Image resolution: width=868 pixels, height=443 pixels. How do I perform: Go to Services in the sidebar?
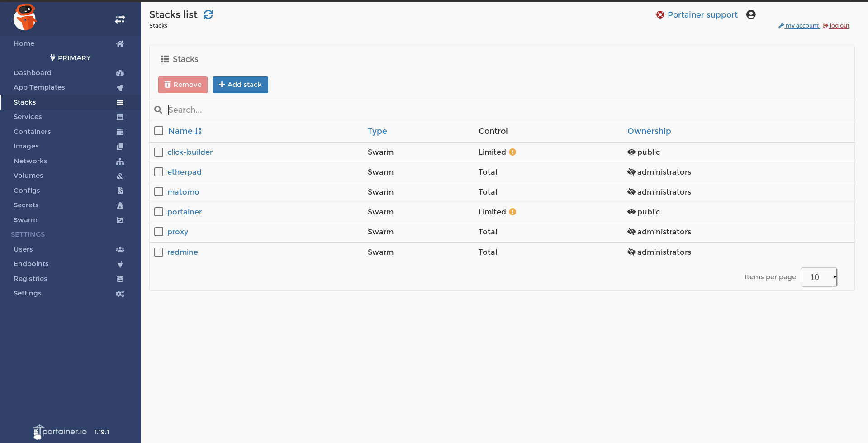tap(28, 117)
